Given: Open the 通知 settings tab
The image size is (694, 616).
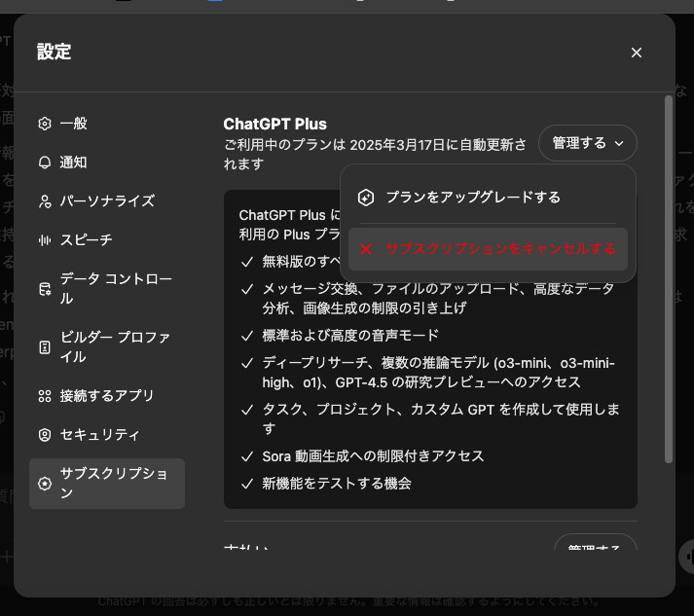Looking at the screenshot, I should point(107,163).
